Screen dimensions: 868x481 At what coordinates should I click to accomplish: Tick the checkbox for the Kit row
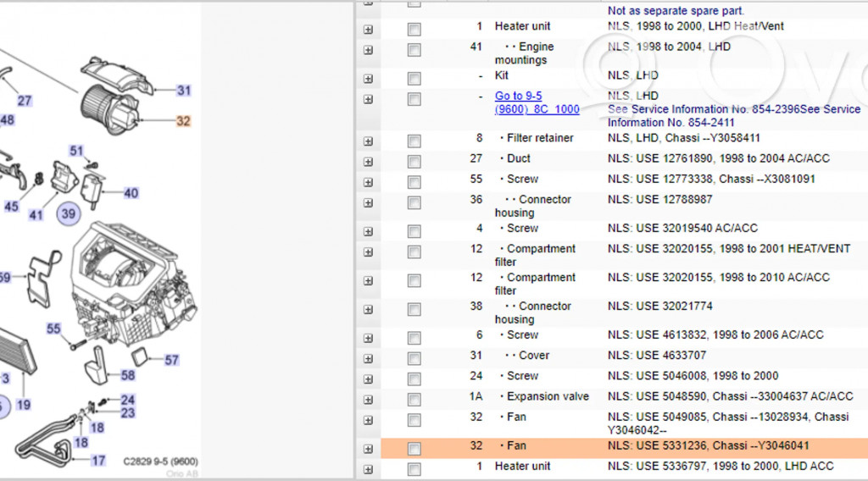[414, 80]
